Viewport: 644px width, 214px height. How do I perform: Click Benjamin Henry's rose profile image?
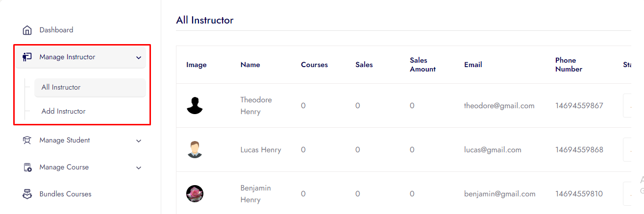195,193
